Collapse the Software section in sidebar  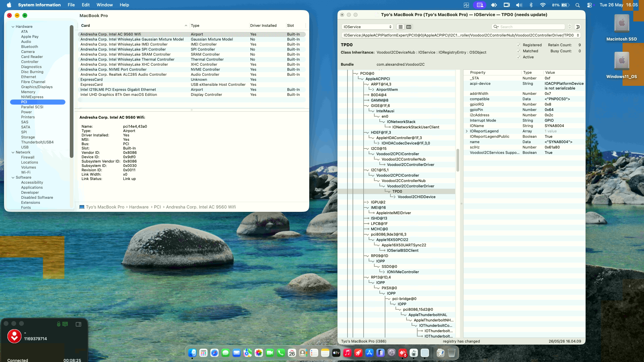13,178
